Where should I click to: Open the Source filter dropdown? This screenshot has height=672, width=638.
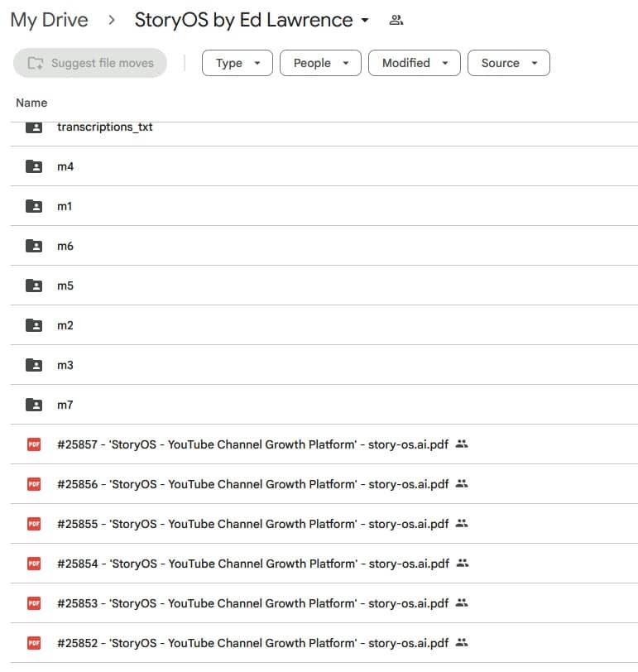[x=509, y=63]
